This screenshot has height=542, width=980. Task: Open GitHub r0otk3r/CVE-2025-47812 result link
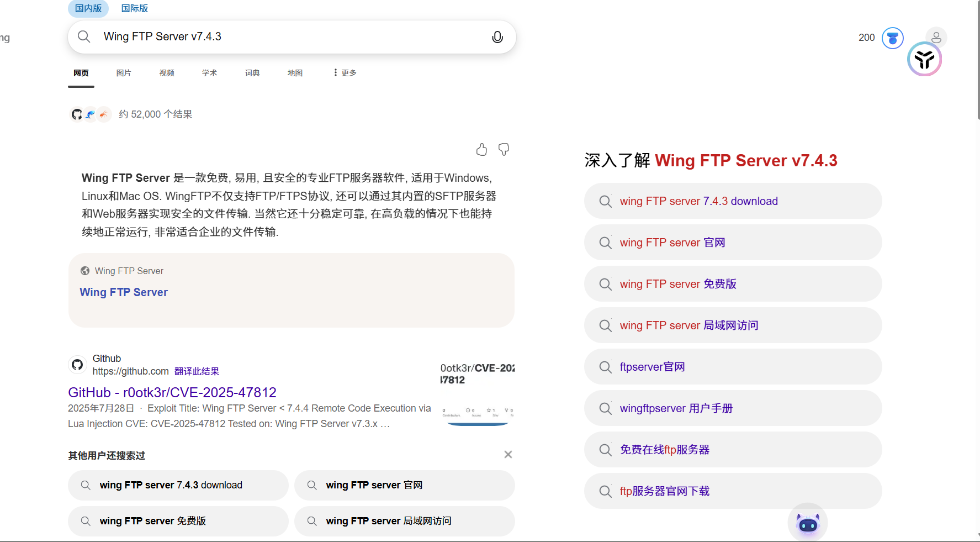point(172,392)
